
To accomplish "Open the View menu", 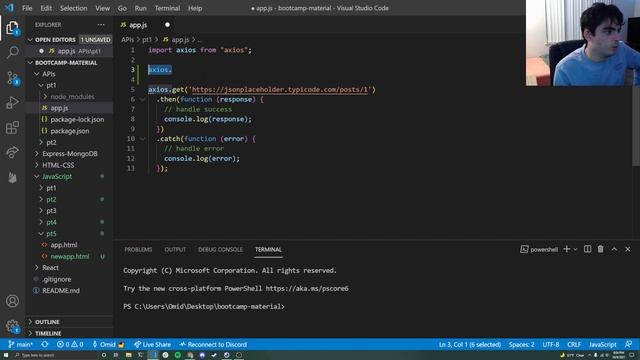I will coord(102,8).
